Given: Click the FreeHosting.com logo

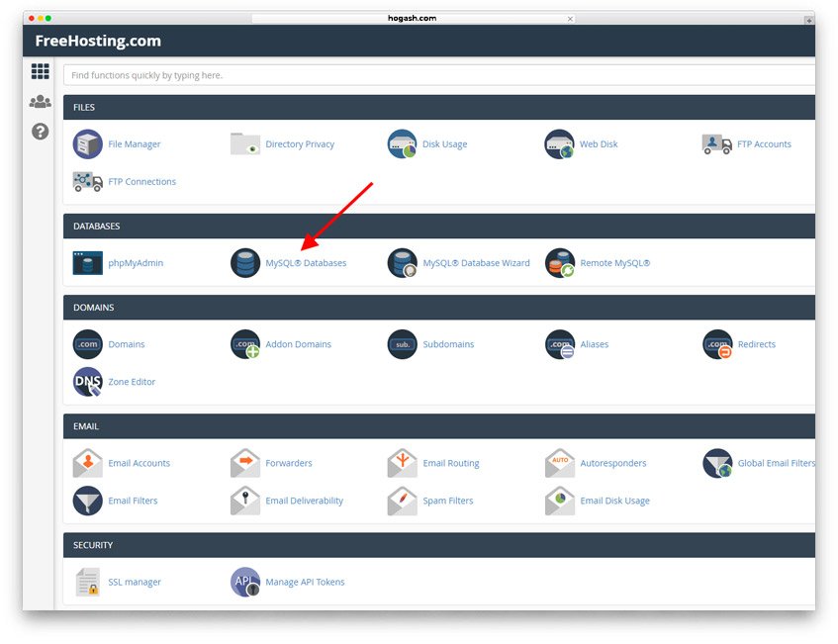Looking at the screenshot, I should coord(98,42).
